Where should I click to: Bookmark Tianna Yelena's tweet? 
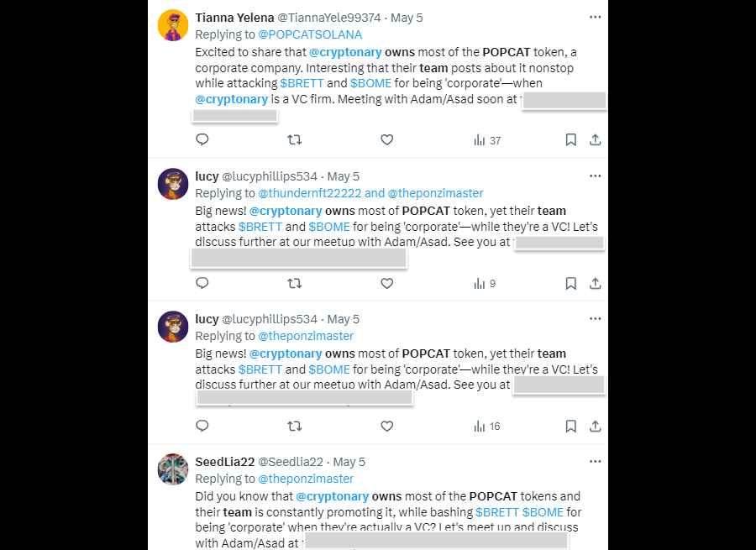570,140
